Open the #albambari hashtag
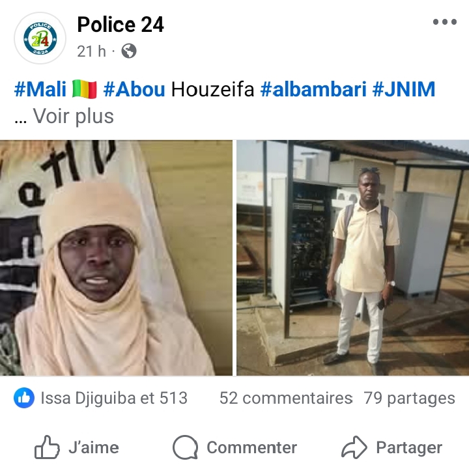The height and width of the screenshot is (476, 469). pyautogui.click(x=313, y=89)
